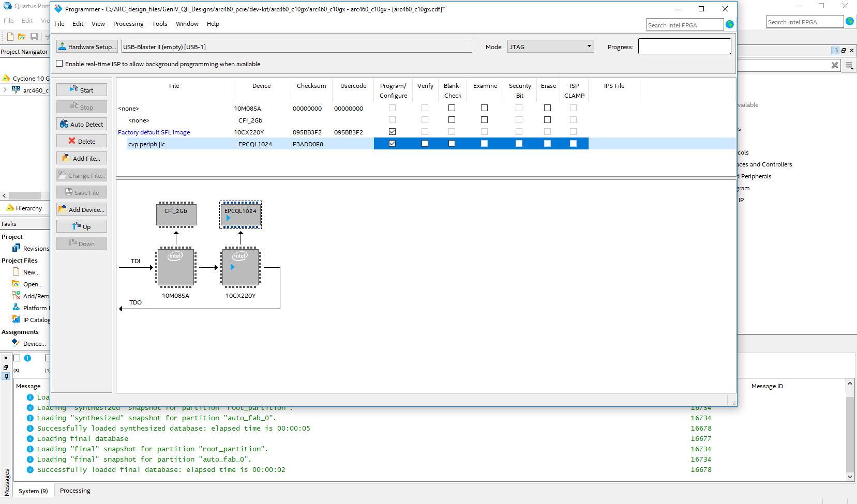Viewport: 857px width, 504px height.
Task: Click the Search Intel FPGA field
Action: (x=684, y=25)
